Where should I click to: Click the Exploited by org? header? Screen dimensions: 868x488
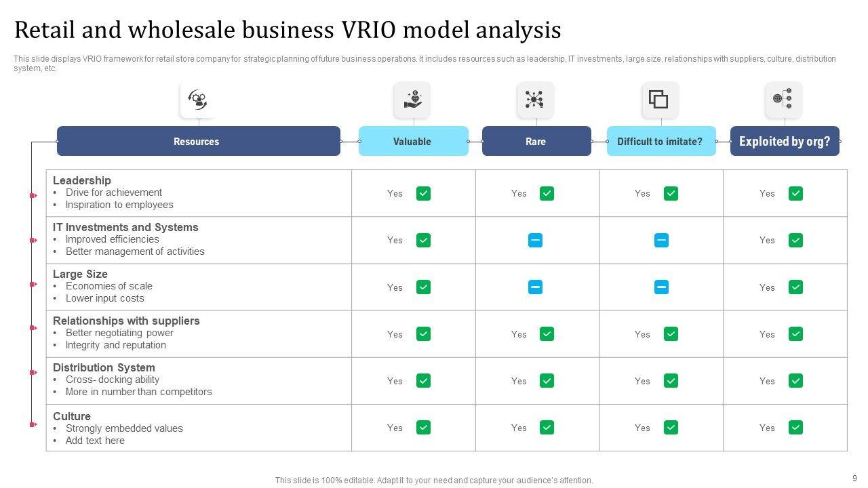[785, 141]
